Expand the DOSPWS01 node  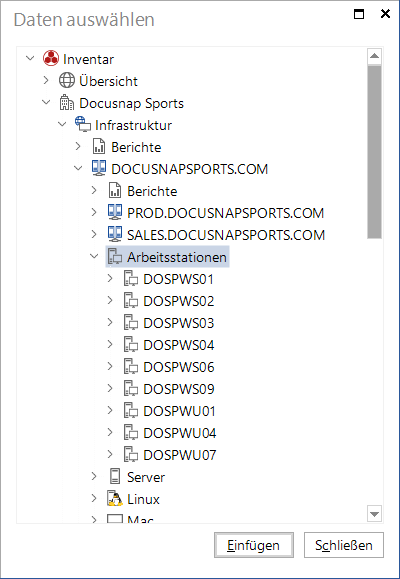coord(110,278)
